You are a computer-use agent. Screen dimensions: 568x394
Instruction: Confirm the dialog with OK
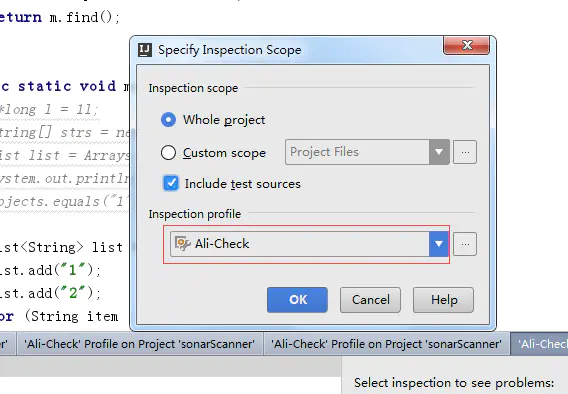pos(297,300)
